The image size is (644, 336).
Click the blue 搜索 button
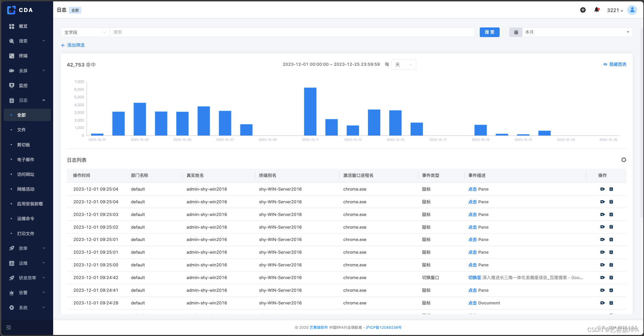point(490,32)
